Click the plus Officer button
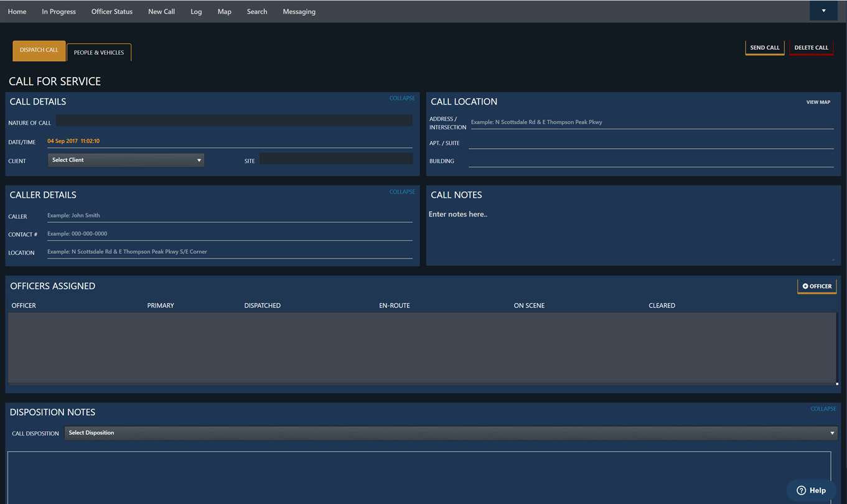Image resolution: width=847 pixels, height=504 pixels. click(x=817, y=286)
